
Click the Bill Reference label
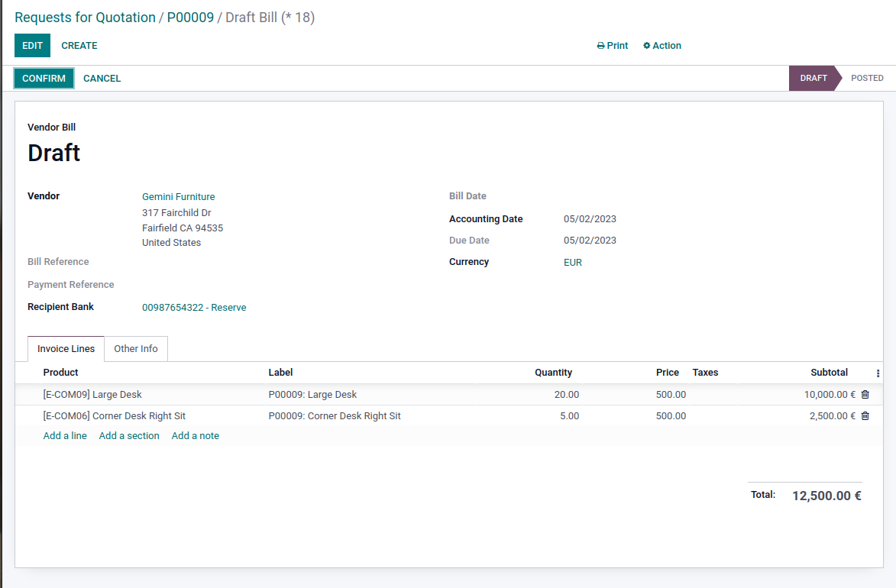[58, 262]
